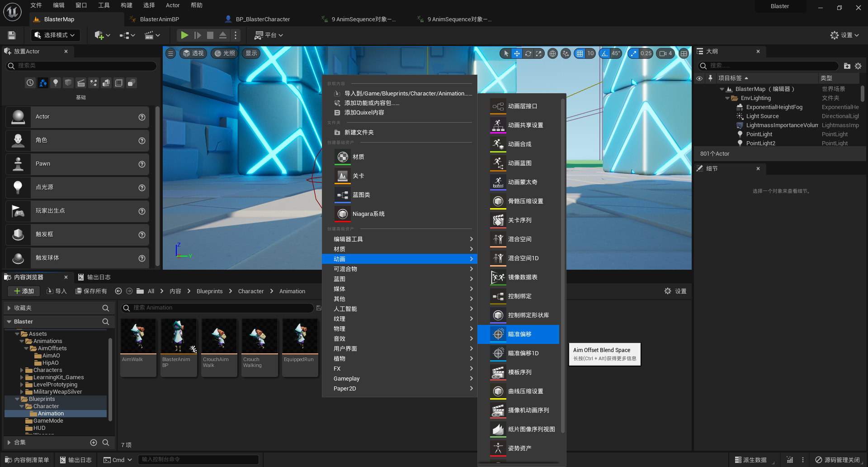Screen dimensions: 868x467
Task: Expand the Characters folder in asset tree
Action: coord(22,370)
